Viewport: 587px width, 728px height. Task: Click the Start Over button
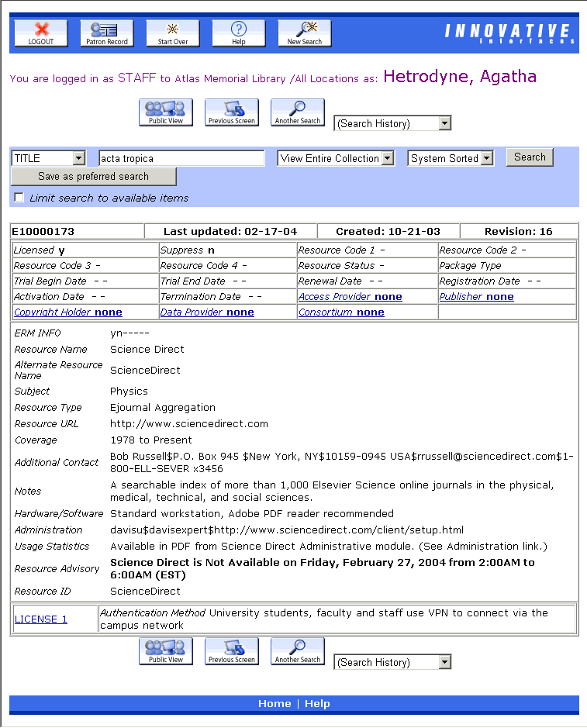pyautogui.click(x=173, y=33)
